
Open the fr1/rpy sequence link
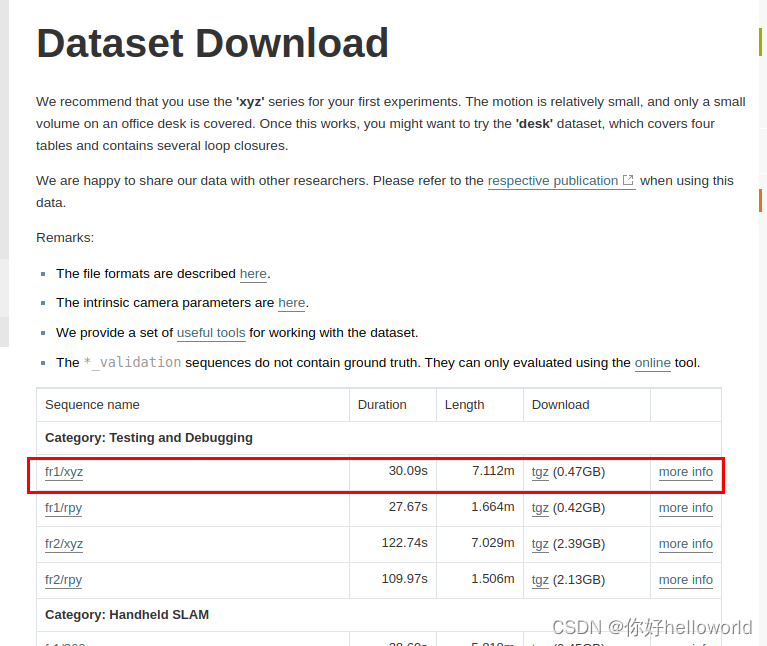(x=63, y=508)
